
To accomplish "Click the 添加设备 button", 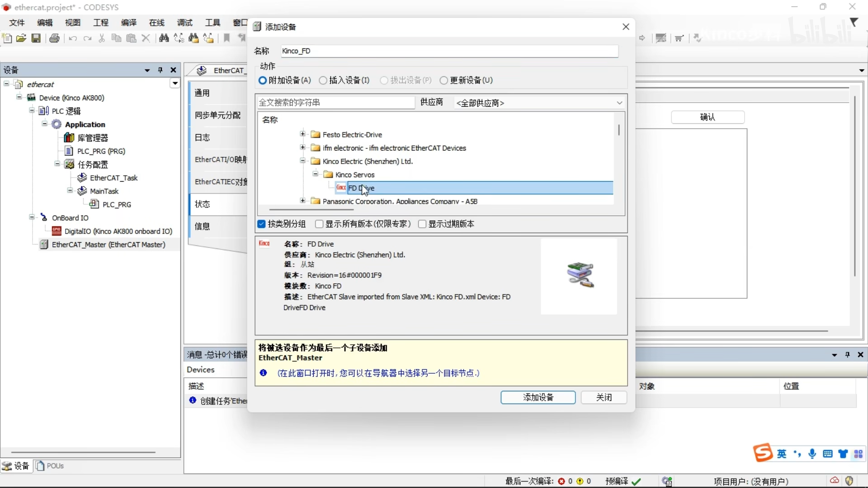I will point(538,397).
